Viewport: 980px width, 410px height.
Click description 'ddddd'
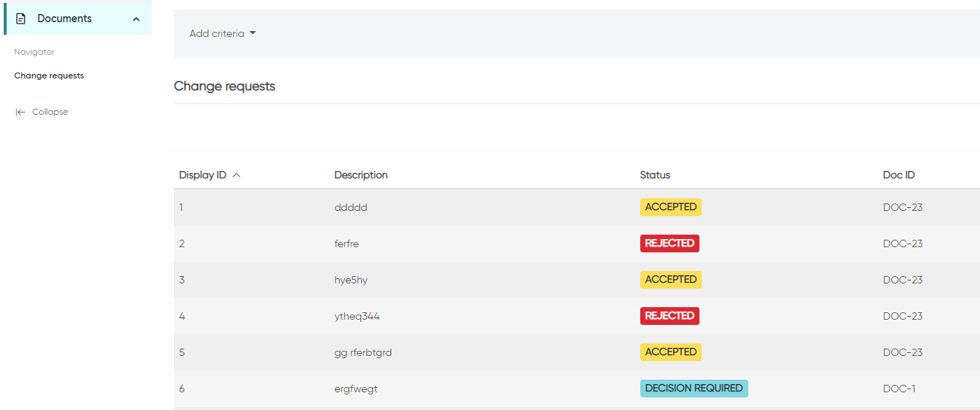(351, 207)
